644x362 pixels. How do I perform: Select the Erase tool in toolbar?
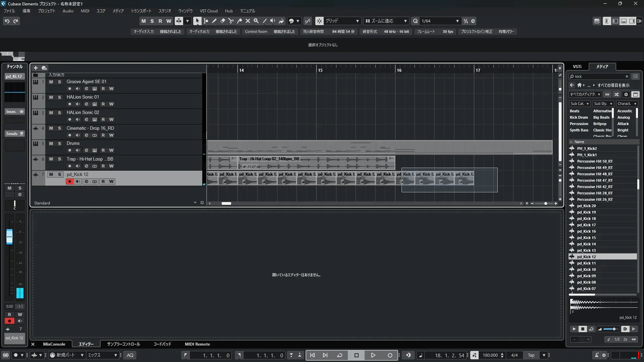(222, 21)
